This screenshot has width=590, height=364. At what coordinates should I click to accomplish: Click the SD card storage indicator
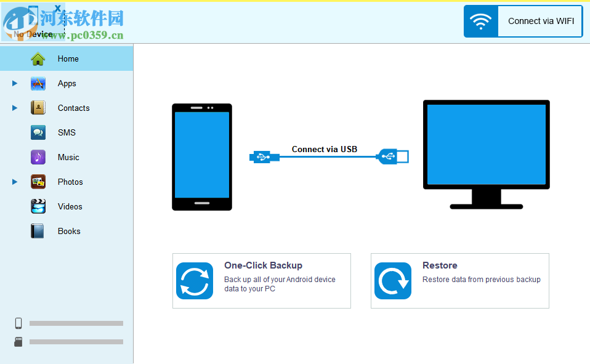click(x=76, y=341)
